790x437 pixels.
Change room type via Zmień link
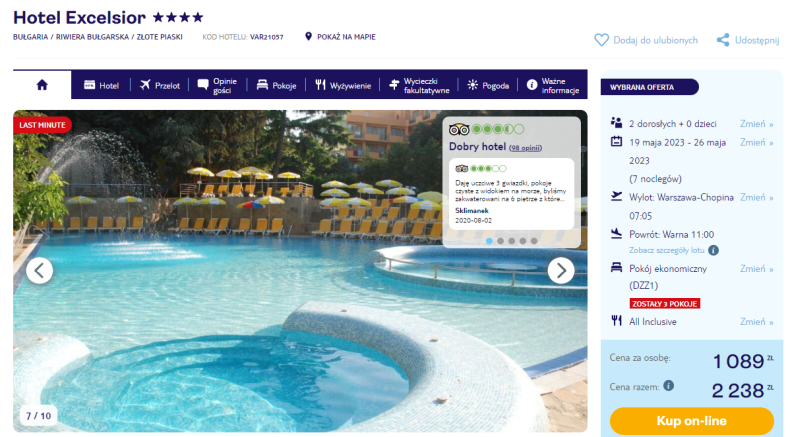pos(756,269)
